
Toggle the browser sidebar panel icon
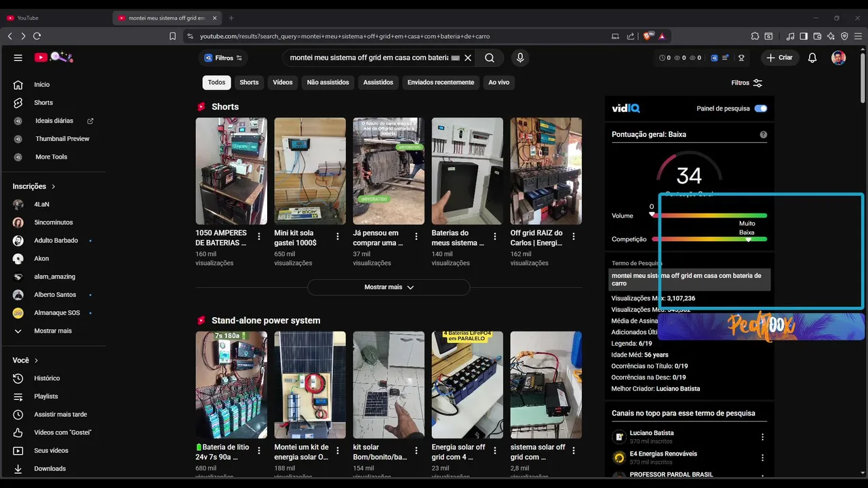tap(804, 36)
